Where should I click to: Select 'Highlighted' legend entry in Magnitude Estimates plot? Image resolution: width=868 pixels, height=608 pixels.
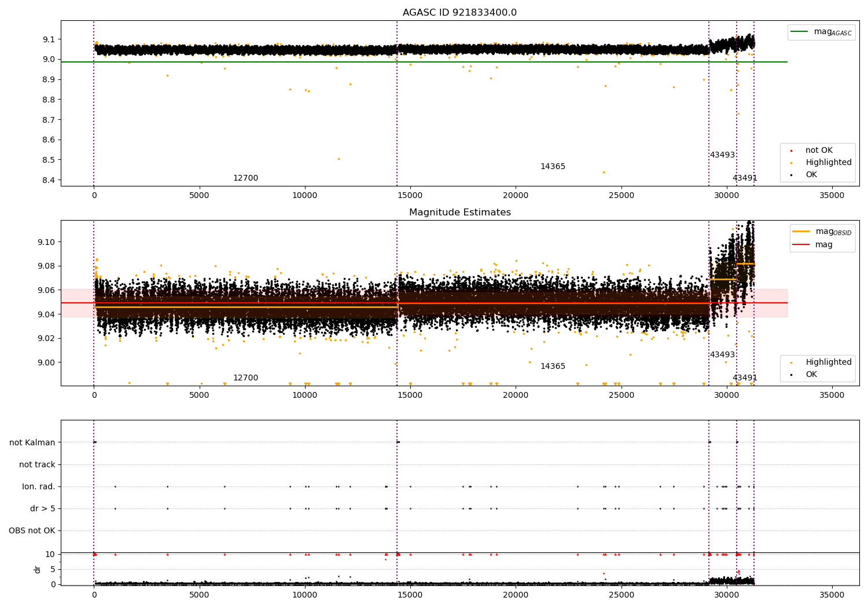[829, 362]
